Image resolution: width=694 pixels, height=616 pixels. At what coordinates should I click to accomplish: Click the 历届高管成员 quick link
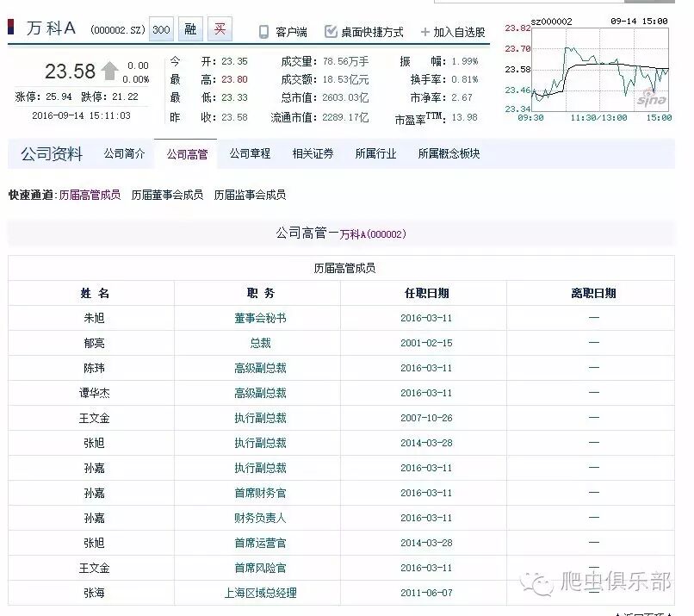[x=90, y=195]
